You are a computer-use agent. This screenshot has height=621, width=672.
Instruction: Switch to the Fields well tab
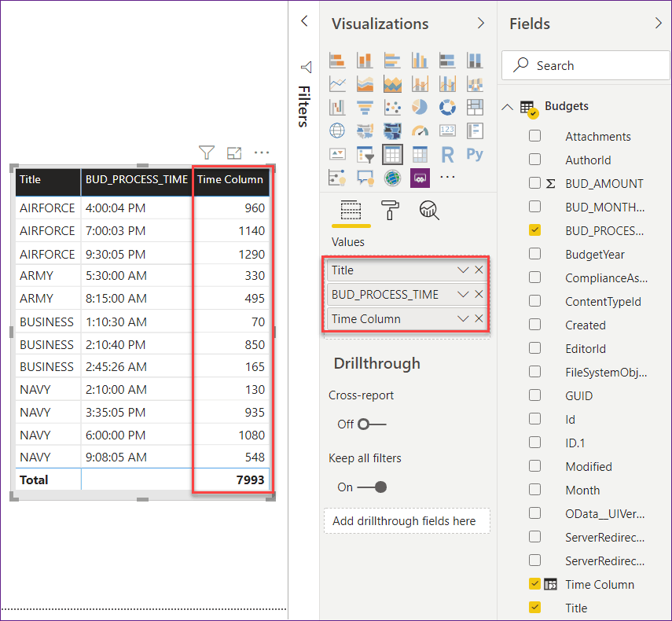point(351,211)
